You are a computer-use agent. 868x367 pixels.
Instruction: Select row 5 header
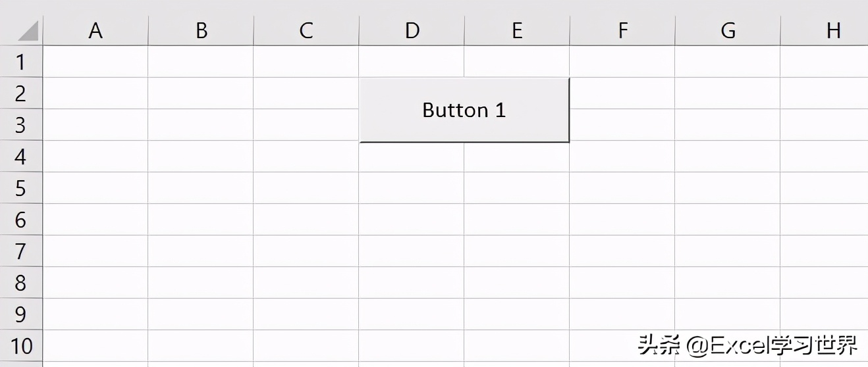[21, 188]
